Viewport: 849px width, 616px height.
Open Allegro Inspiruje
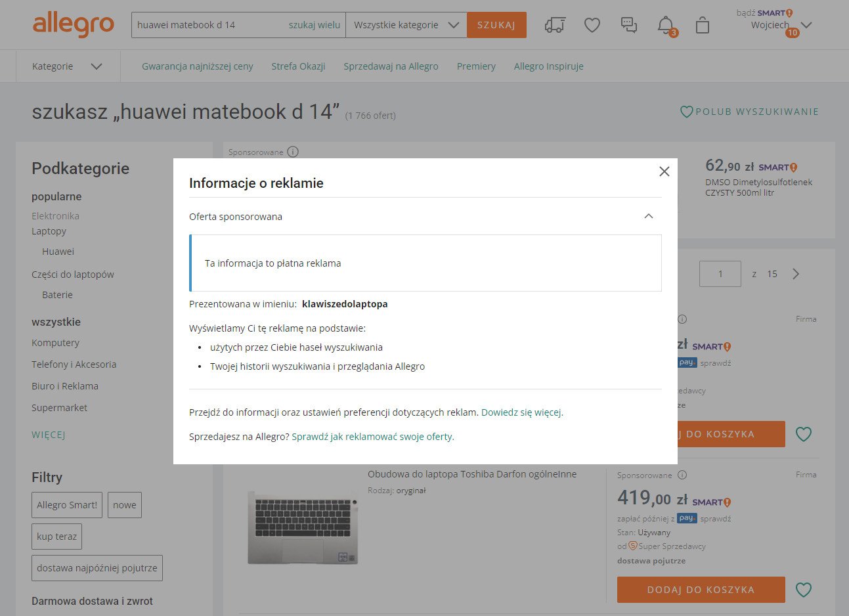click(x=548, y=66)
